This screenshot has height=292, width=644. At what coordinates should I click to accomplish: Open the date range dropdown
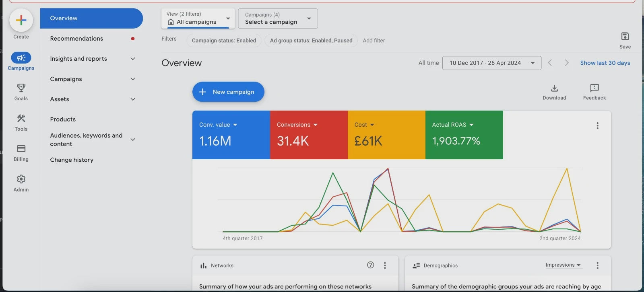click(x=491, y=63)
